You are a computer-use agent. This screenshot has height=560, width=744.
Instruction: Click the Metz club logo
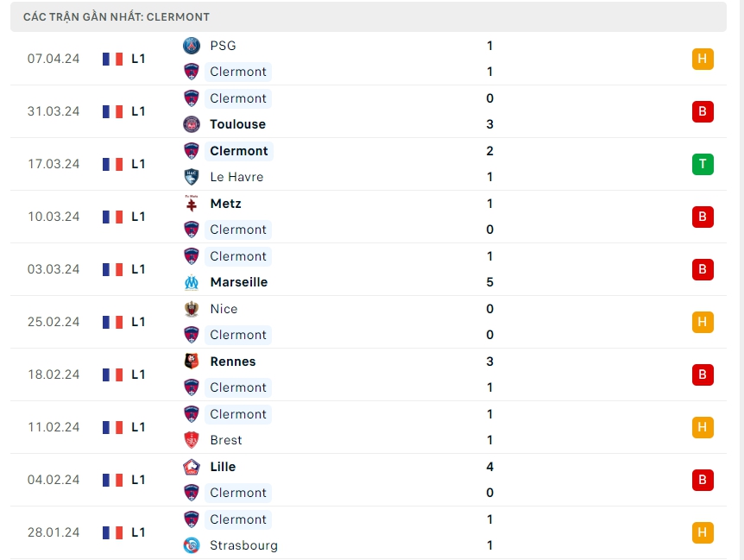pos(192,204)
